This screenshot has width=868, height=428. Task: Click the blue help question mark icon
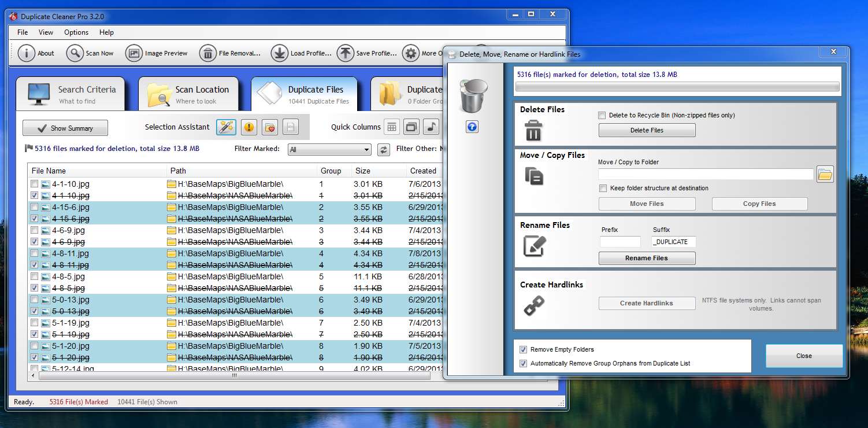(472, 127)
